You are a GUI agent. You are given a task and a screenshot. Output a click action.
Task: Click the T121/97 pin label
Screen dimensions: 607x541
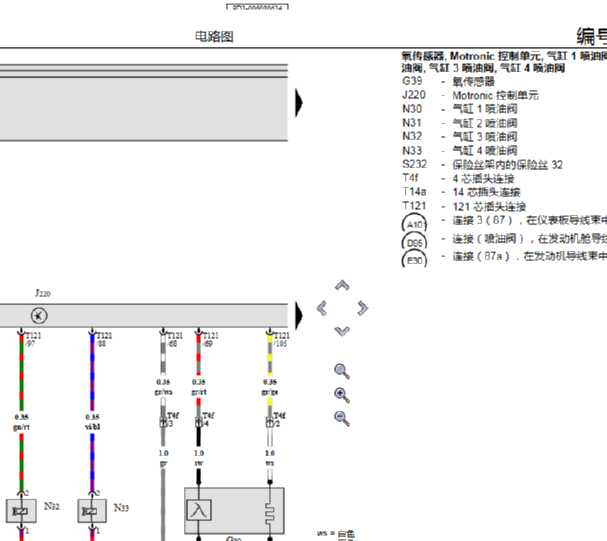pos(33,339)
